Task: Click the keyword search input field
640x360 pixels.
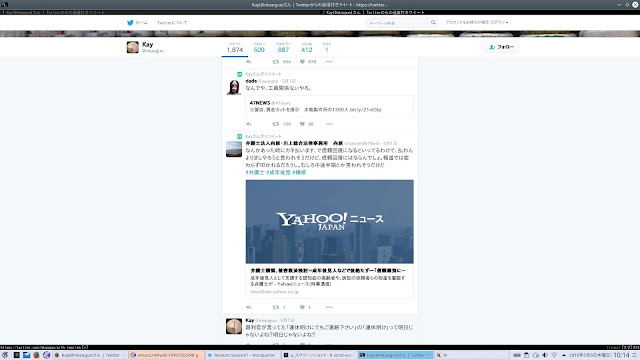Action: [397, 23]
